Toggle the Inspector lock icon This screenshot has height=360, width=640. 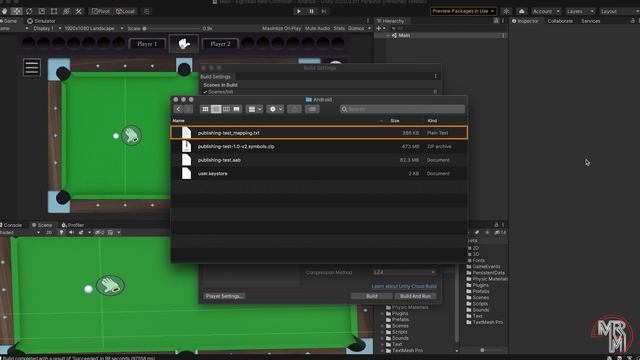[633, 21]
